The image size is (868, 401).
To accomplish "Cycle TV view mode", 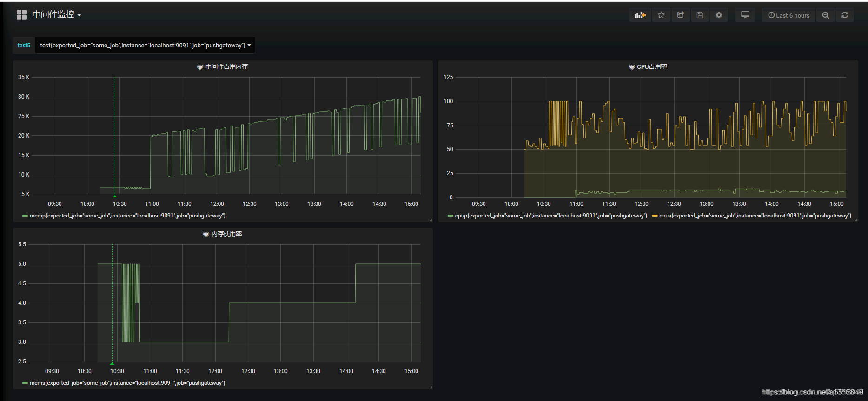I will (745, 15).
